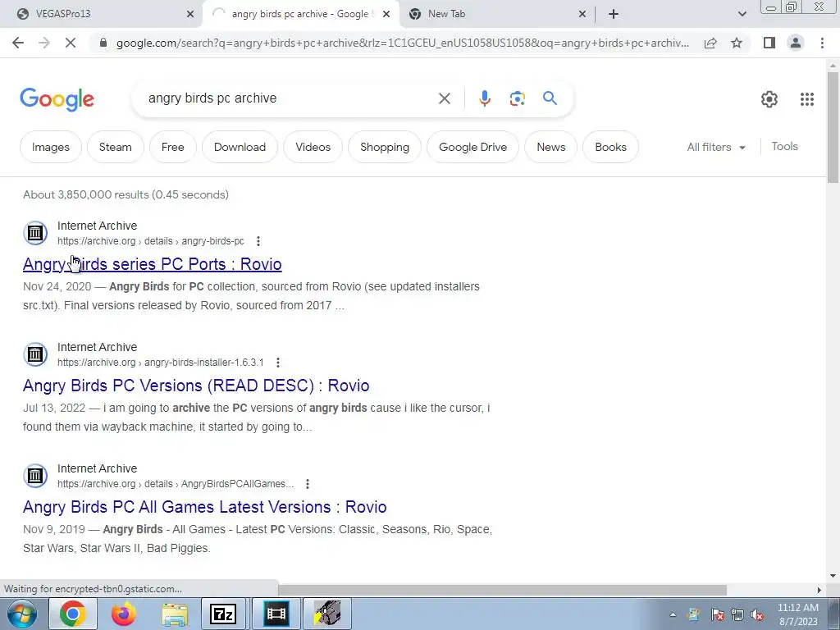Open the tab search dropdown arrow
The image size is (840, 630).
pos(742,14)
